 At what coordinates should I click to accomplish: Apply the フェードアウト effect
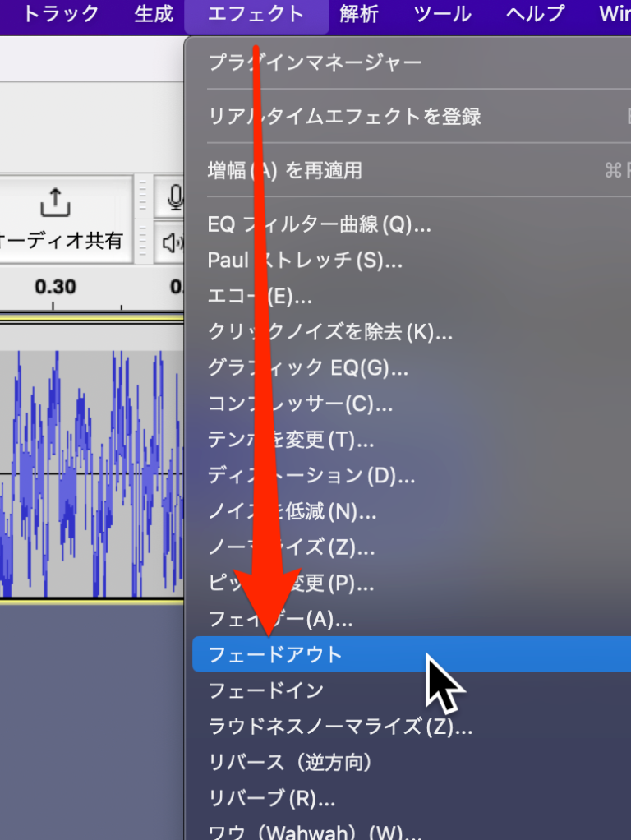pyautogui.click(x=412, y=654)
